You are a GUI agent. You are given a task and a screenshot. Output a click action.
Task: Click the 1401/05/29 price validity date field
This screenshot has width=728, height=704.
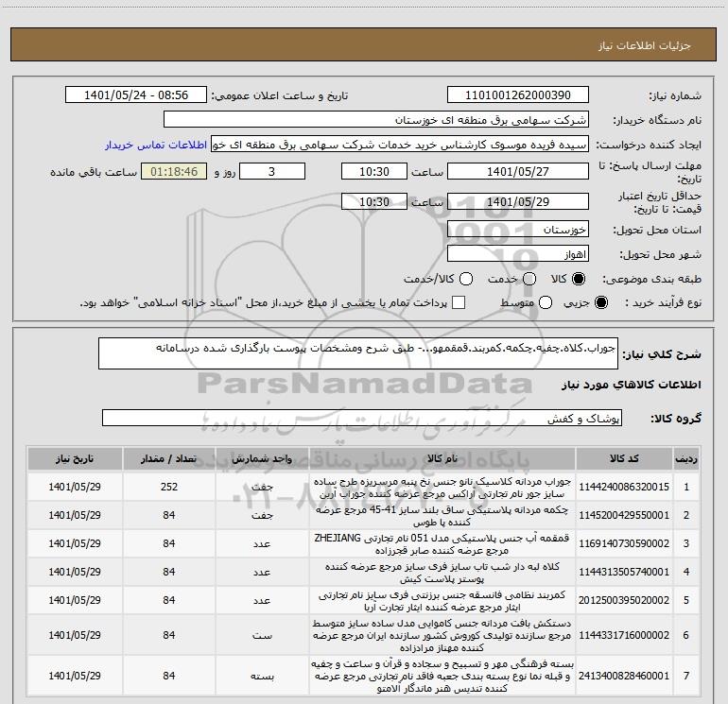[x=517, y=202]
